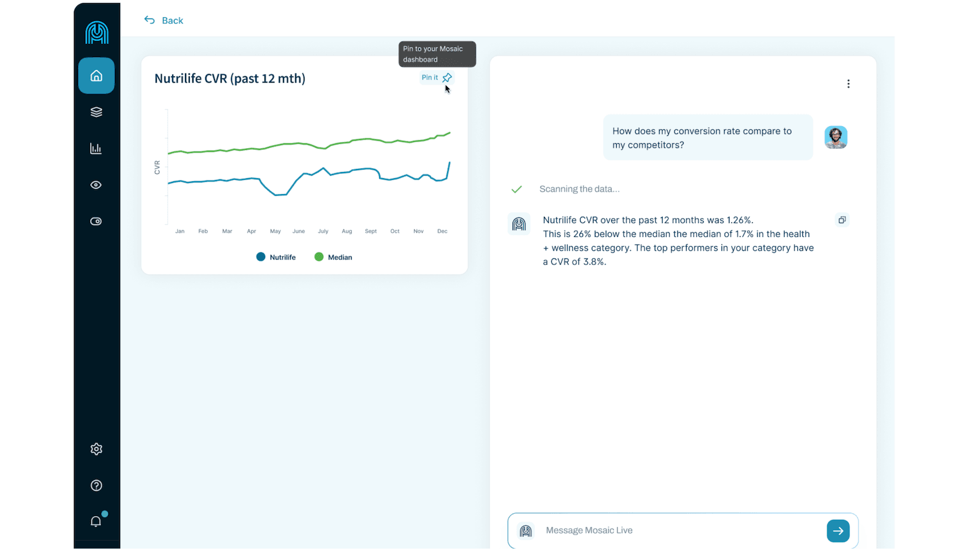The image size is (980, 551).
Task: Copy the Nutrilife CVR response
Action: [842, 220]
